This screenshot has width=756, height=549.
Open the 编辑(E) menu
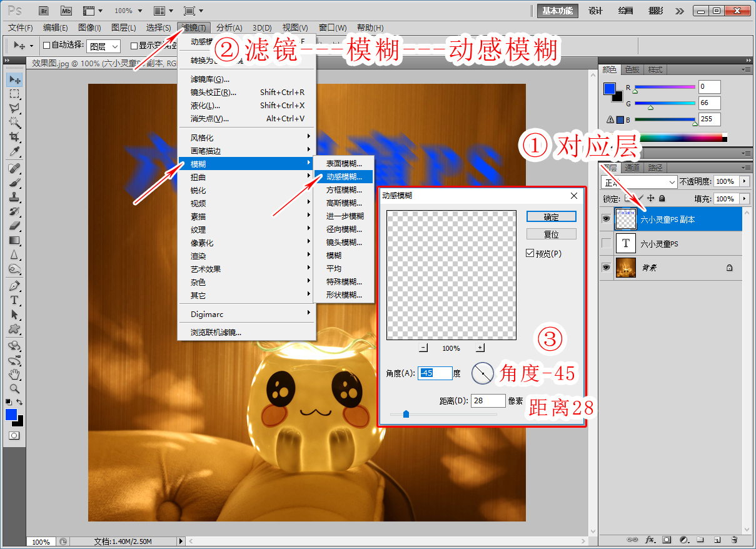[x=56, y=28]
